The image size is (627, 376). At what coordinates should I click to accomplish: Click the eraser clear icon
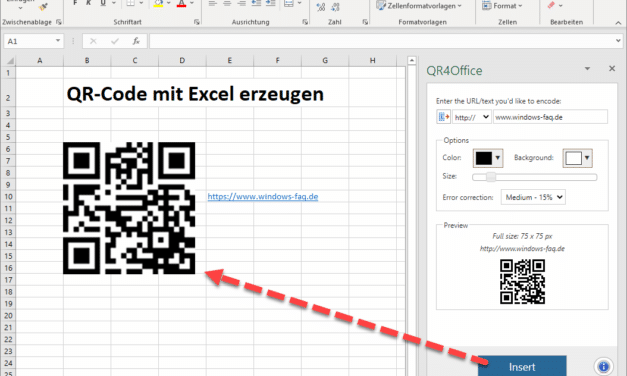551,5
